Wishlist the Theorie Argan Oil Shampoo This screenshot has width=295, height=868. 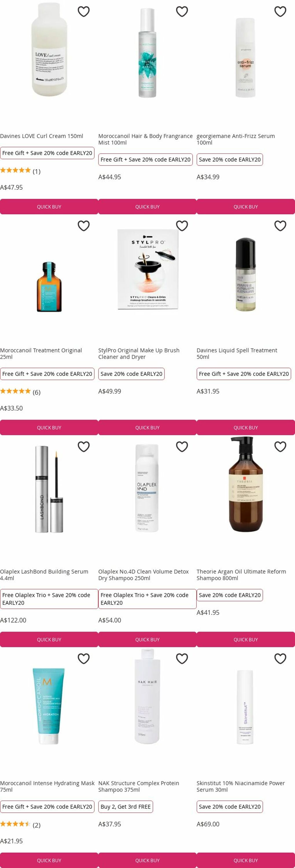coord(280,447)
